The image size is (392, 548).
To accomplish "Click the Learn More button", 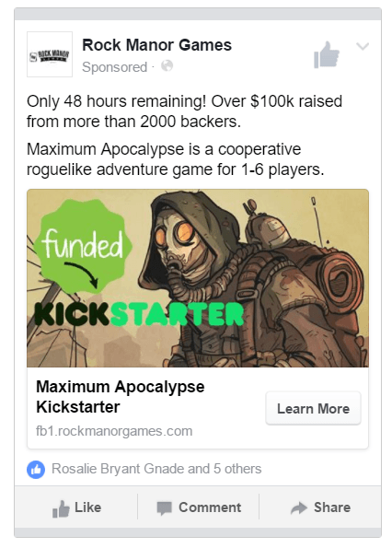I will click(313, 409).
